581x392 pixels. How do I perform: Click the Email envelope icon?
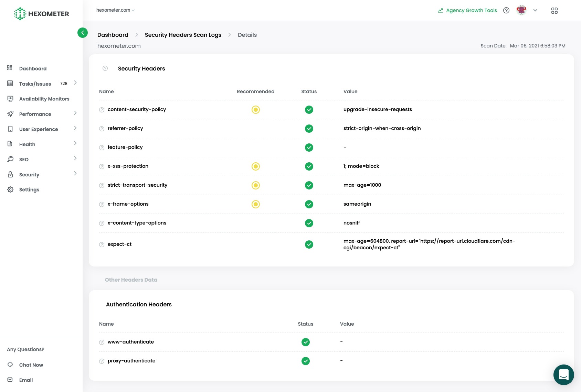click(10, 380)
